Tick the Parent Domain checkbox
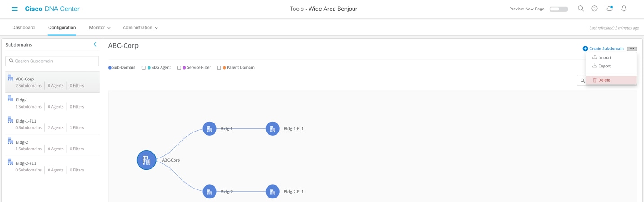The height and width of the screenshot is (202, 644). (x=219, y=68)
